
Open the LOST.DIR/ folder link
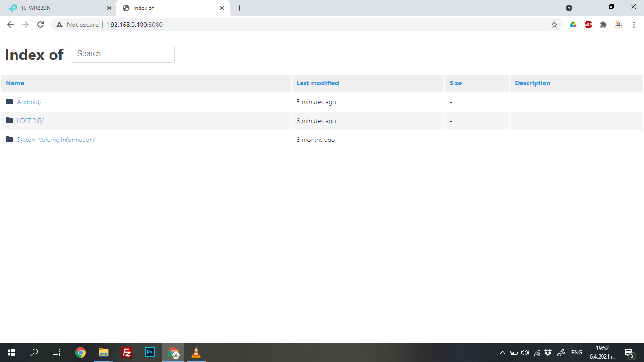[x=31, y=121]
